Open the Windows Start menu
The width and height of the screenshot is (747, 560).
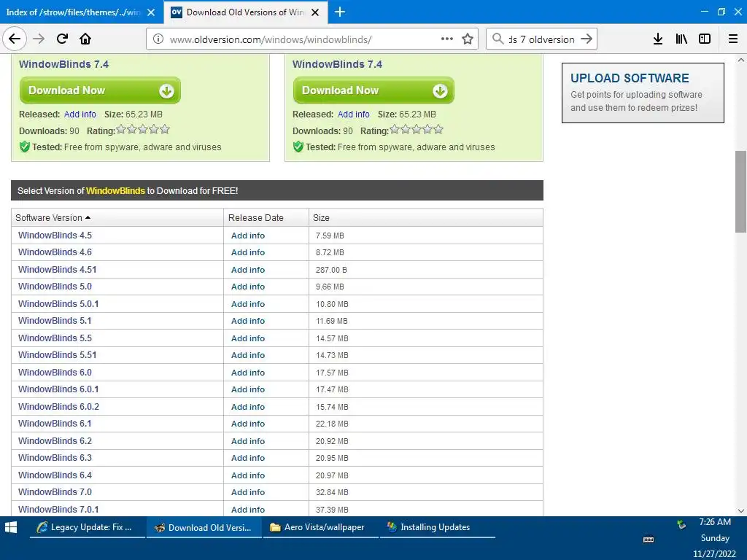tap(11, 527)
